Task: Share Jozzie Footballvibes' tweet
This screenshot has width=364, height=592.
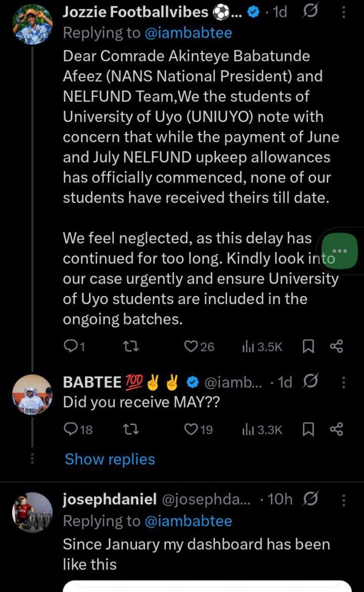Action: click(336, 346)
